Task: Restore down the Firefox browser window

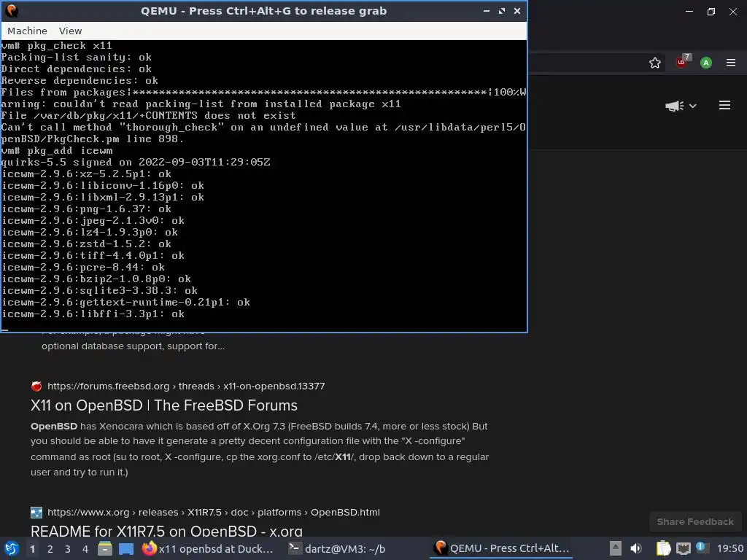Action: click(711, 12)
